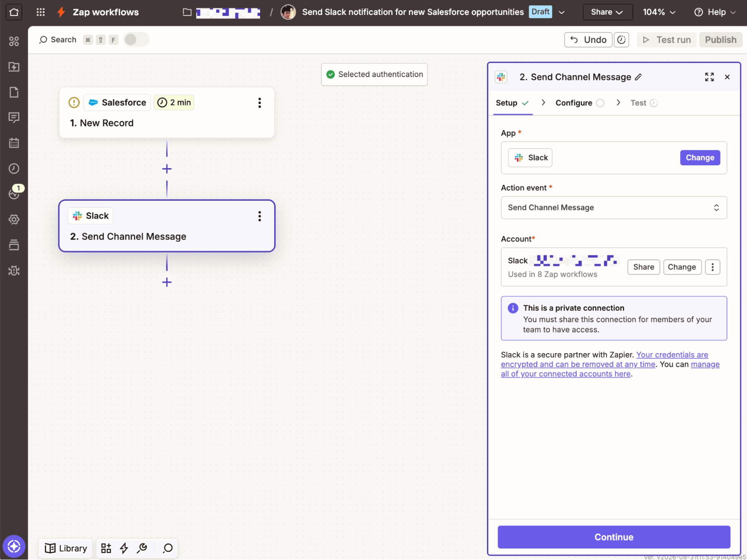Close the Send Channel Message panel

(x=727, y=77)
